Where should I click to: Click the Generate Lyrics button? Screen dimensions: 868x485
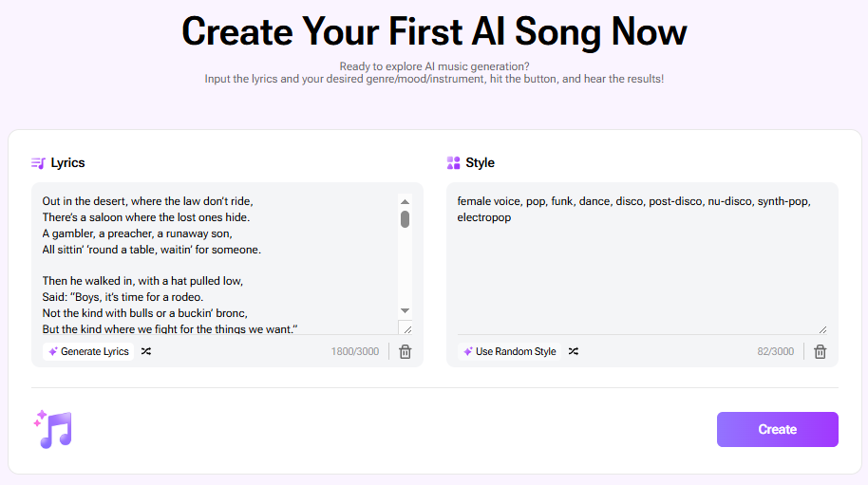pyautogui.click(x=88, y=351)
